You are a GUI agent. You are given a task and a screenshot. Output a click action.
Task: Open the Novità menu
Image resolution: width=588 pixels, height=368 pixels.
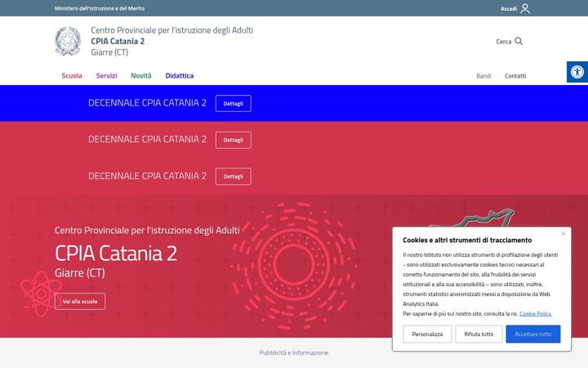pyautogui.click(x=141, y=75)
